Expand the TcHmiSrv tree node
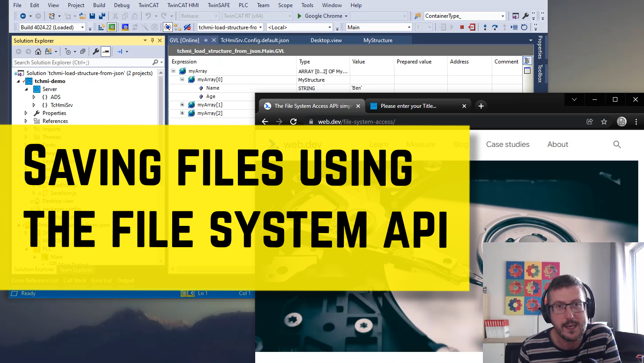Screen dimensions: 644x363 click(x=34, y=105)
